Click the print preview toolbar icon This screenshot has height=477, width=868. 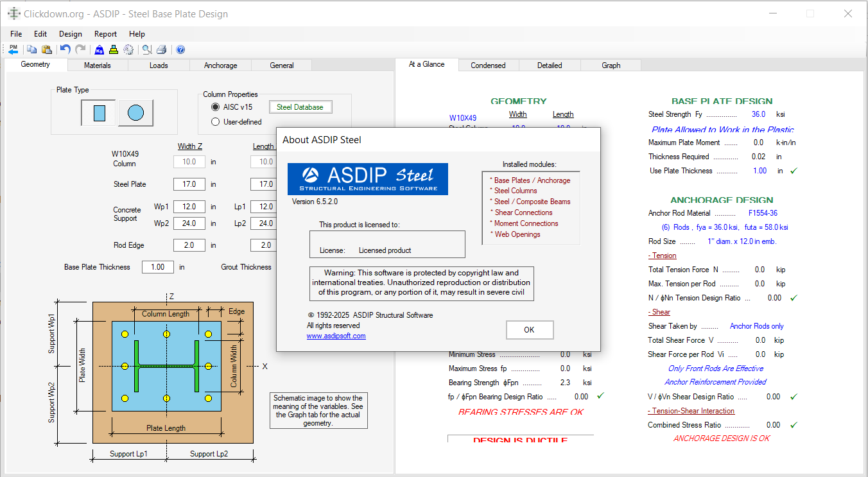click(146, 49)
